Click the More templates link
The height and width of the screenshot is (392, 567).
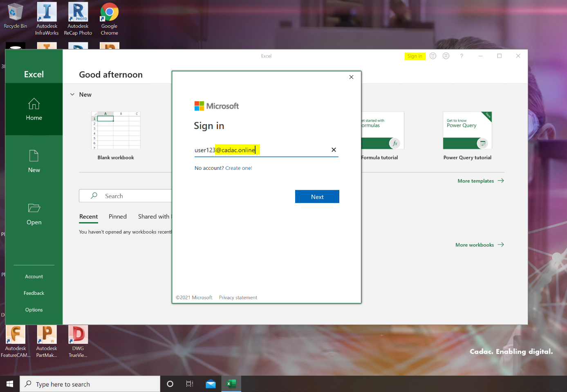click(x=481, y=181)
